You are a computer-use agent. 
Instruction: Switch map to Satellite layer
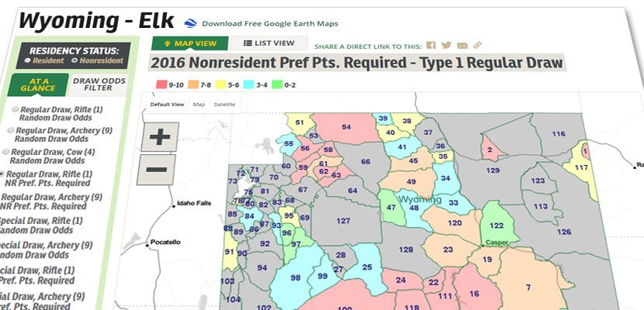(224, 104)
